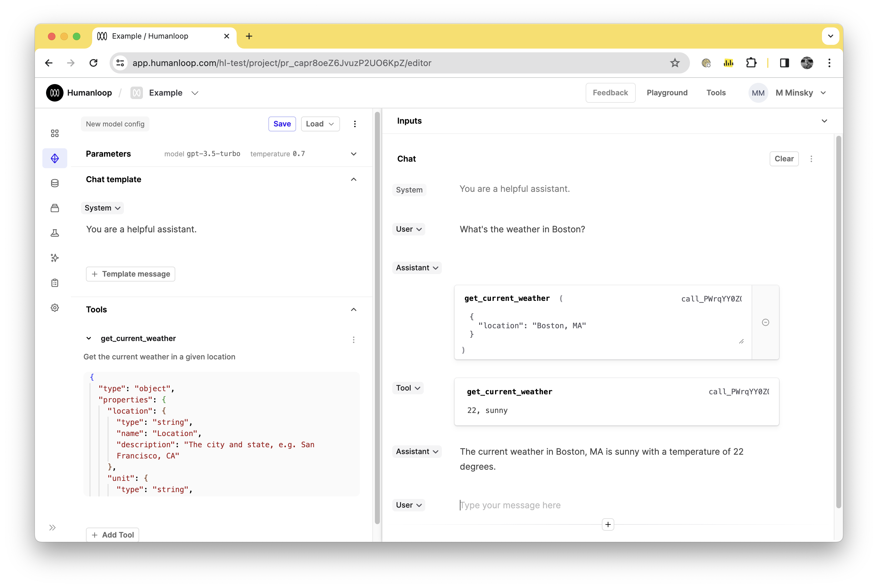This screenshot has height=588, width=878.
Task: Remove the get_current_weather tool call with minus icon
Action: (x=765, y=323)
